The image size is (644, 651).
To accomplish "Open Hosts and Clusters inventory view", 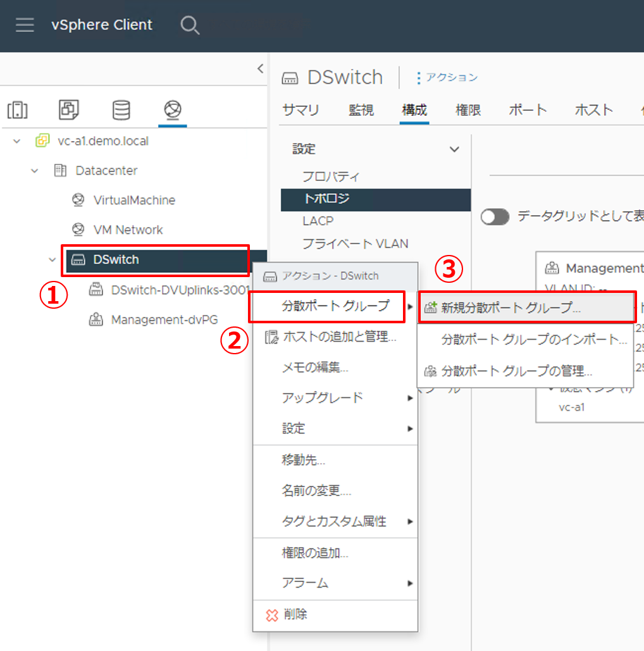I will pos(17,109).
